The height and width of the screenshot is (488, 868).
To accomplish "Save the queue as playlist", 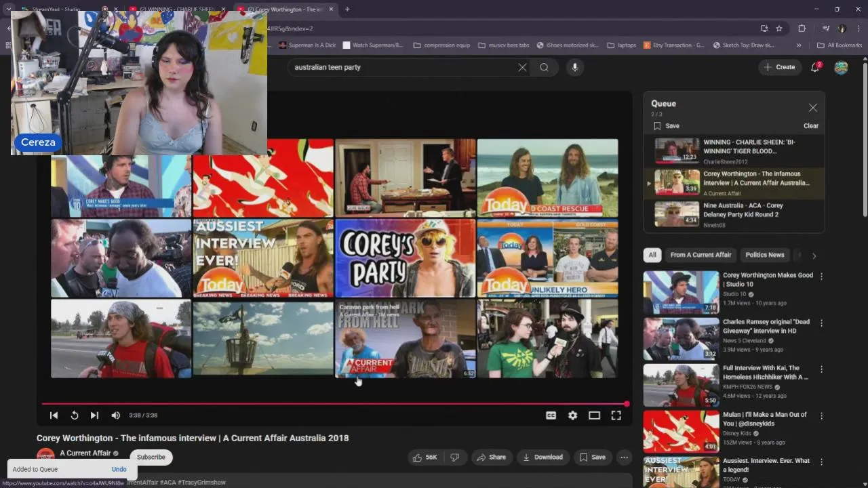I will [x=667, y=125].
